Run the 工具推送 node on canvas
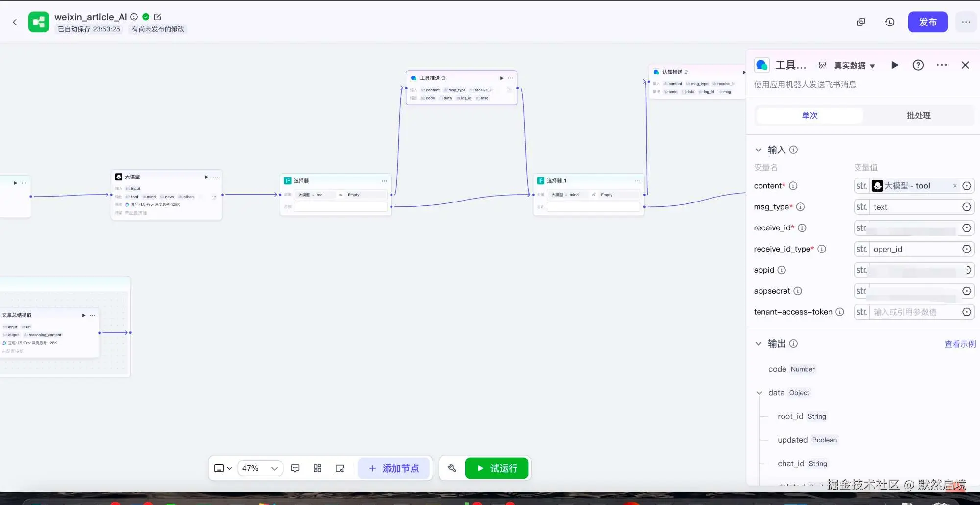 tap(501, 78)
